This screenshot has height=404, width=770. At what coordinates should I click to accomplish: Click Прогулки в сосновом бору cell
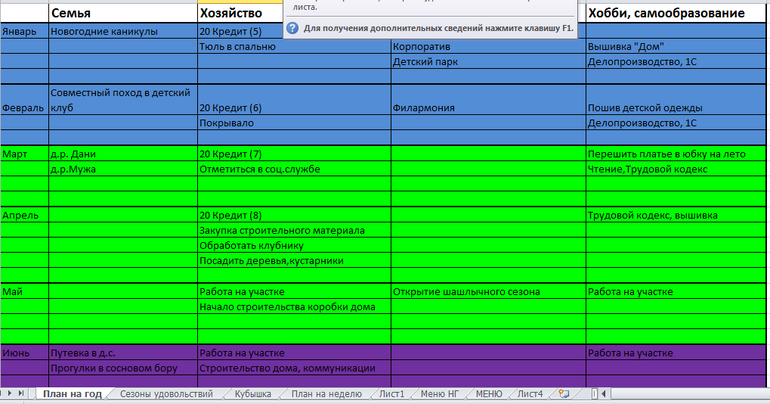[123, 368]
